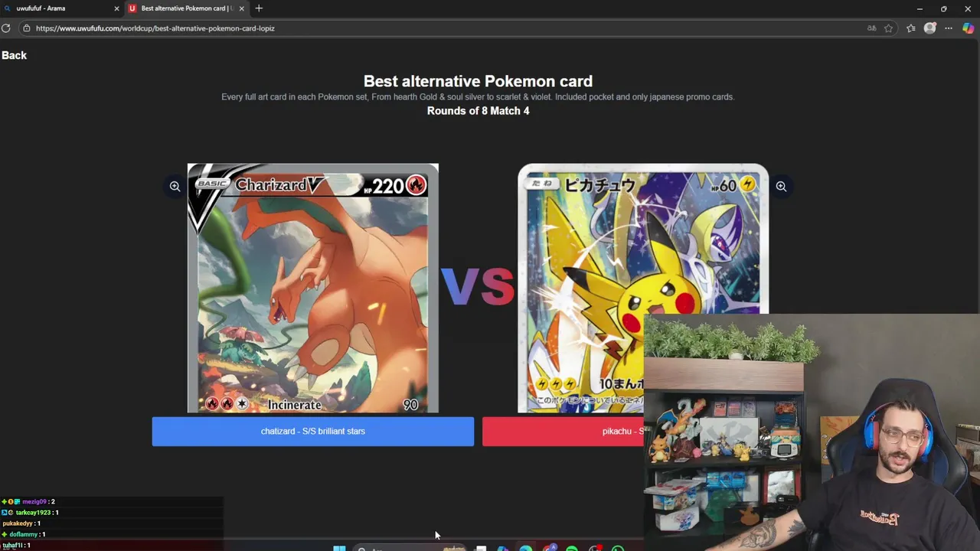The image size is (980, 551).
Task: Open the Windows Start menu
Action: pos(339,548)
